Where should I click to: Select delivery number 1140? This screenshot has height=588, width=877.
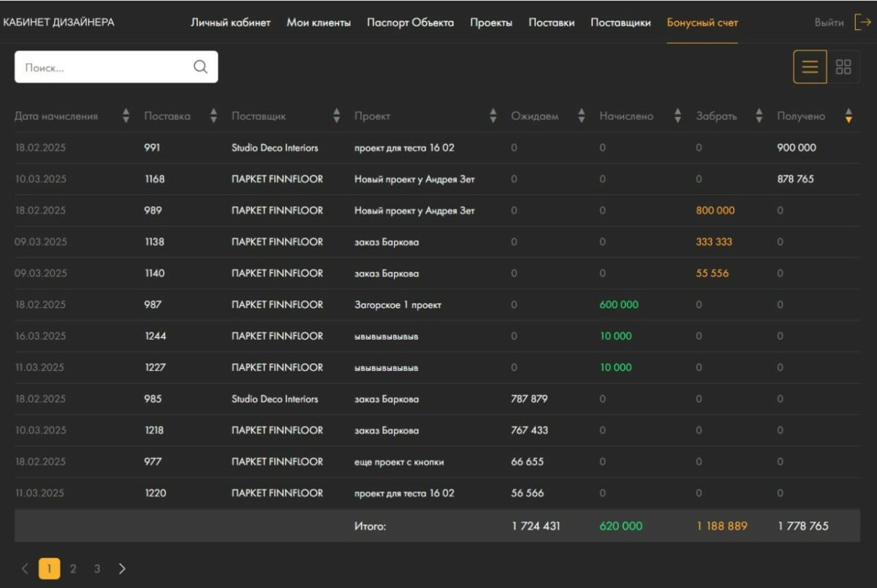pyautogui.click(x=154, y=273)
